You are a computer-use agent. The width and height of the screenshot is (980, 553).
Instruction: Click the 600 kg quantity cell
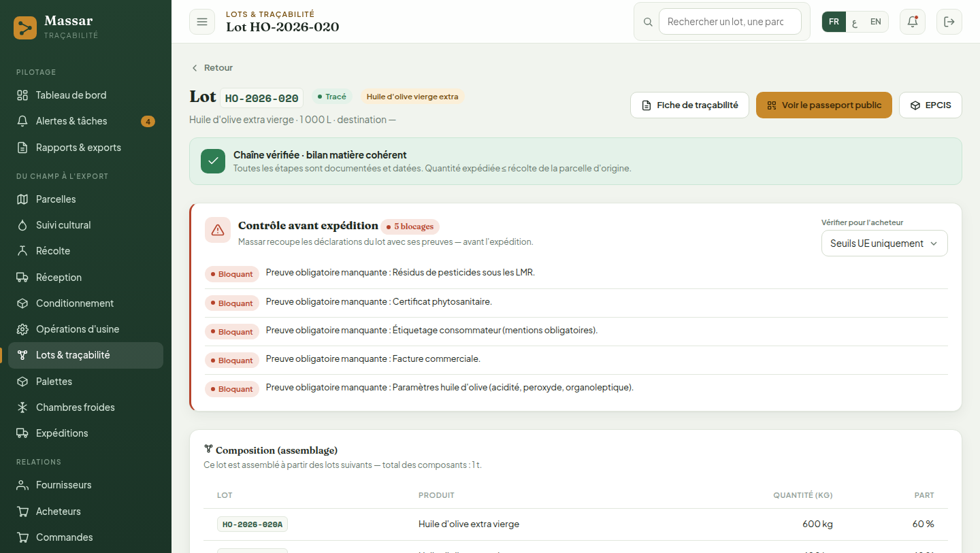[x=817, y=524]
